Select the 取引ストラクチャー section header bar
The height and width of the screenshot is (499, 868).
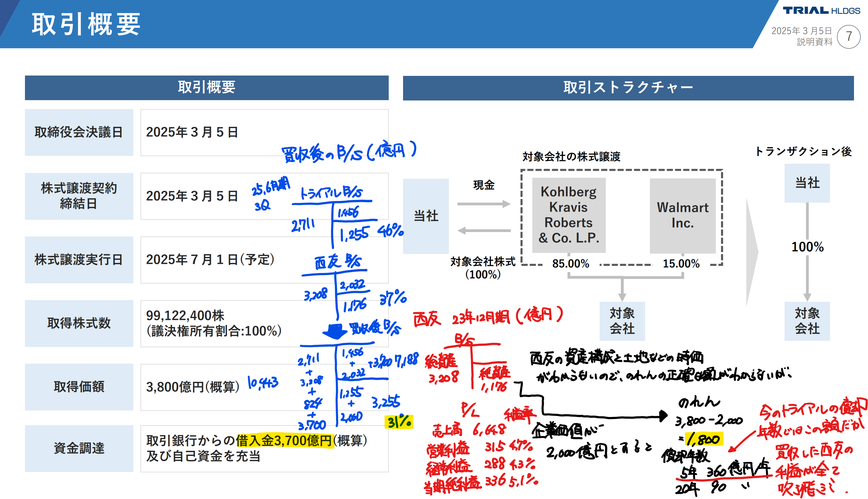pos(628,88)
